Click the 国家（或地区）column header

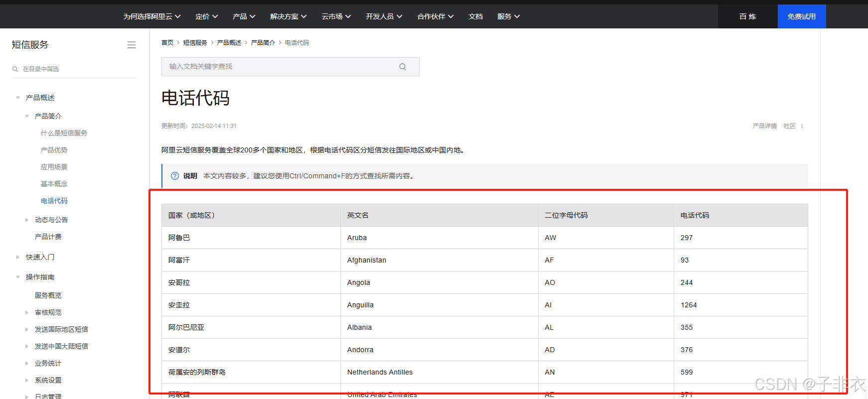coord(251,215)
